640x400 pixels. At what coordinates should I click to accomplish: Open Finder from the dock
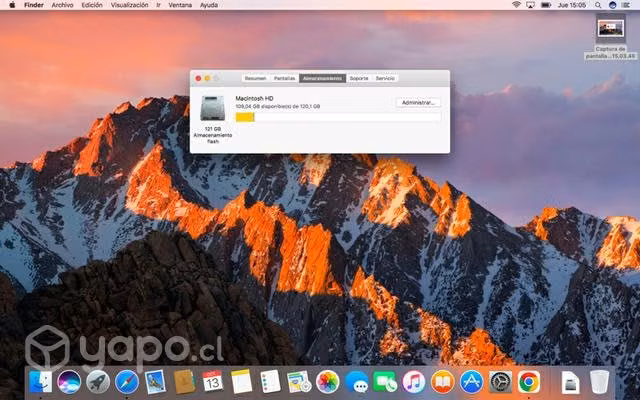[40, 382]
